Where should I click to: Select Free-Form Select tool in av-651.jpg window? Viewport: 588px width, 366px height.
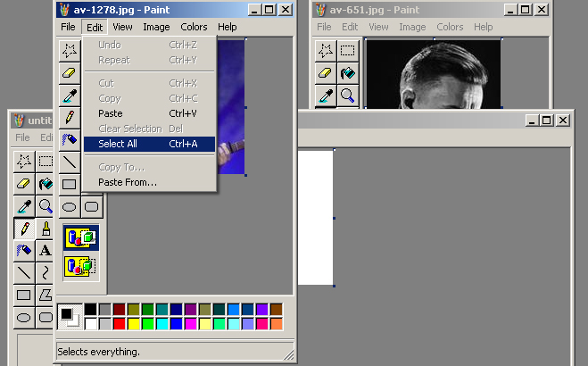coord(326,50)
